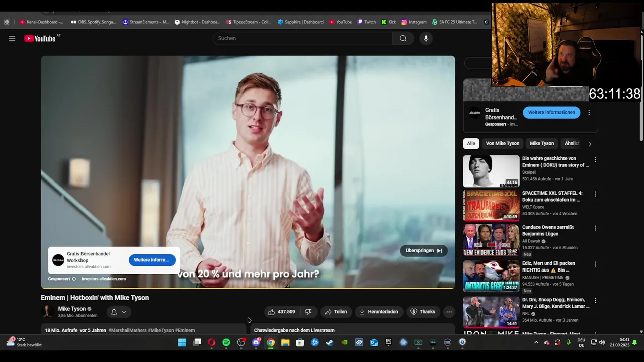Open OBS_Spotify_Songa... bookmark
This screenshot has height=362, width=644.
pyautogui.click(x=94, y=22)
